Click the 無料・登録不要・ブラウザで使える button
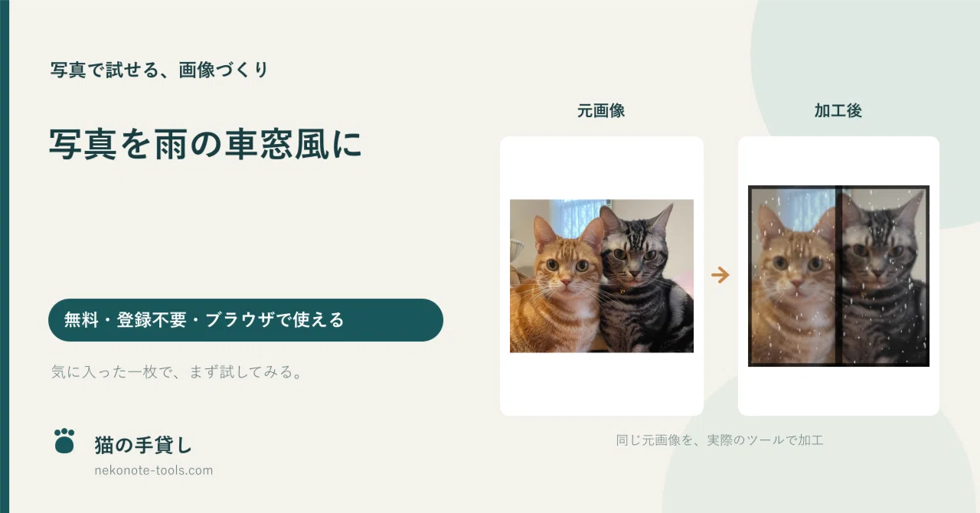The width and height of the screenshot is (980, 513). (246, 320)
